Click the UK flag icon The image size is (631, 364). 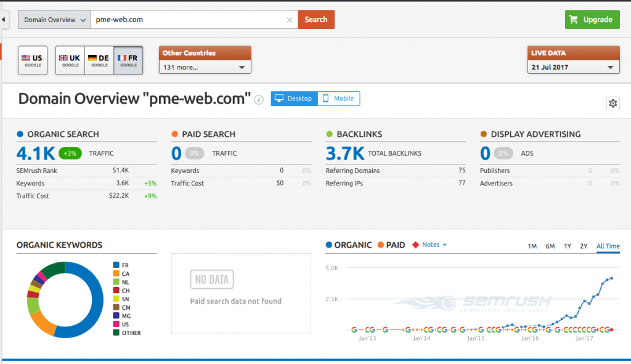coord(63,58)
